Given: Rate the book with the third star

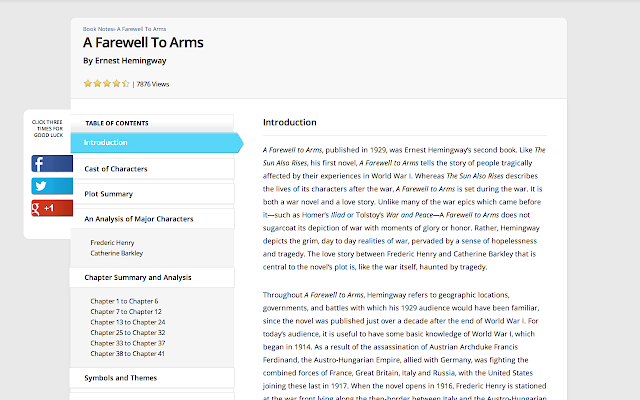Looking at the screenshot, I should tap(107, 84).
